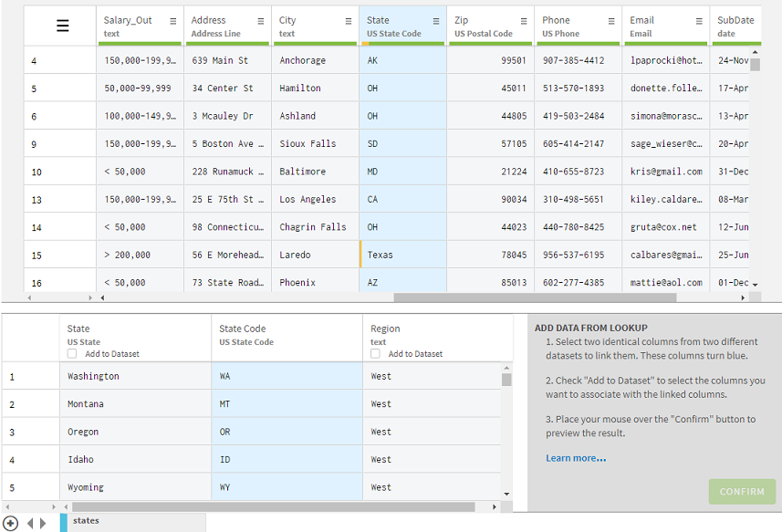Open the Salary_Out column menu icon

pos(173,21)
